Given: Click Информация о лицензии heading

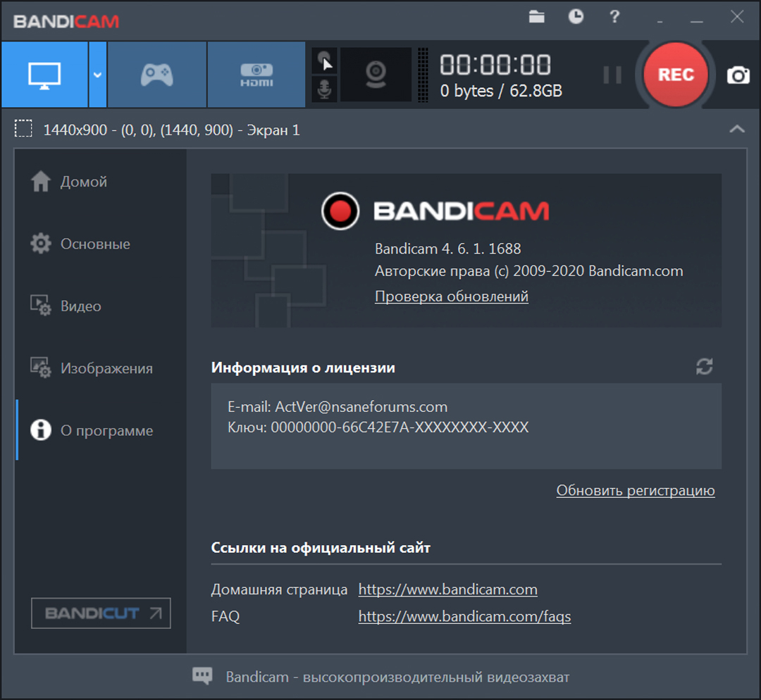Looking at the screenshot, I should [303, 368].
